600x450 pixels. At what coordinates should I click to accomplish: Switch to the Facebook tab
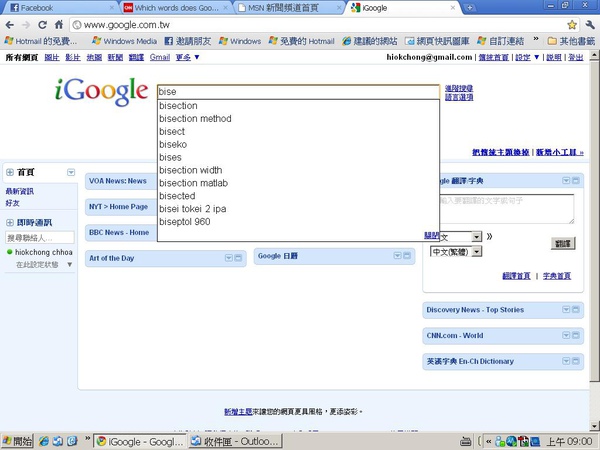[x=61, y=8]
